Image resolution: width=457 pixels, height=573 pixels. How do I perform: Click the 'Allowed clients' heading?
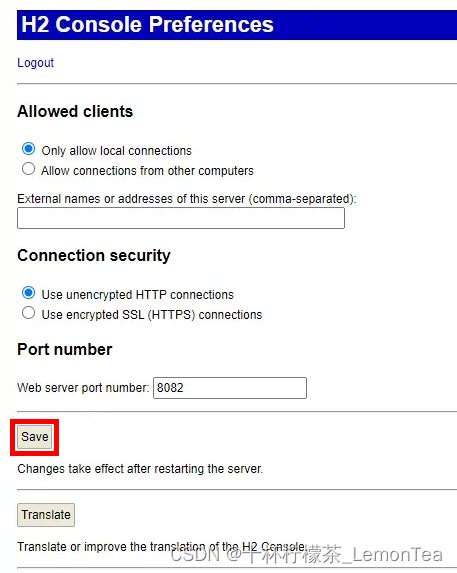[x=75, y=111]
